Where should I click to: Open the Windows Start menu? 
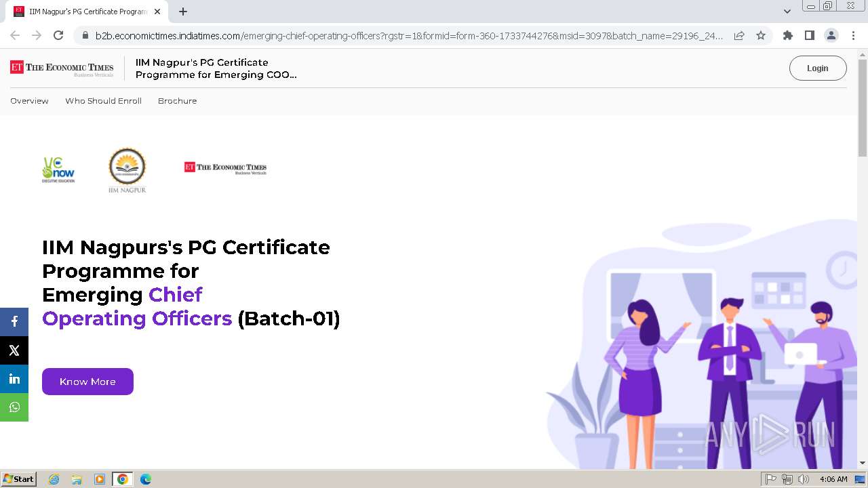[19, 479]
